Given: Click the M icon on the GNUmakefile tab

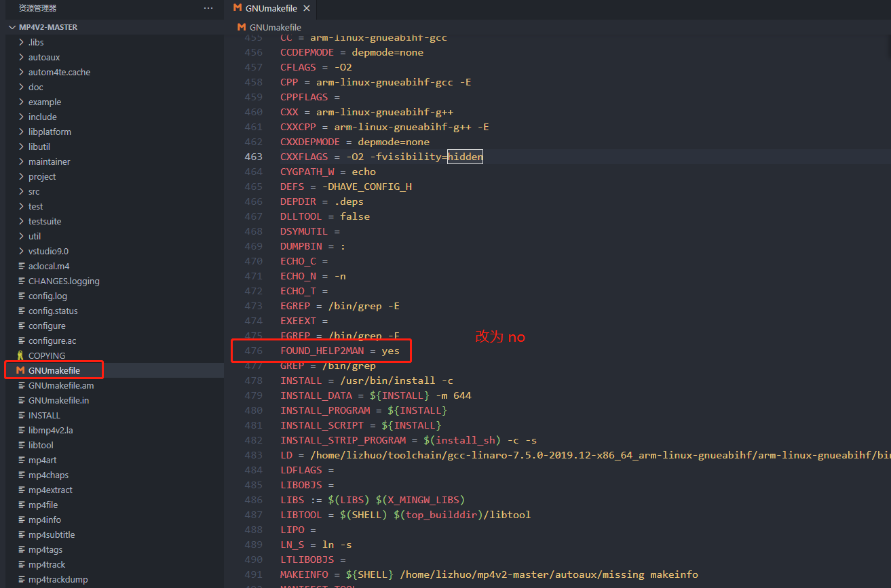Looking at the screenshot, I should point(237,8).
